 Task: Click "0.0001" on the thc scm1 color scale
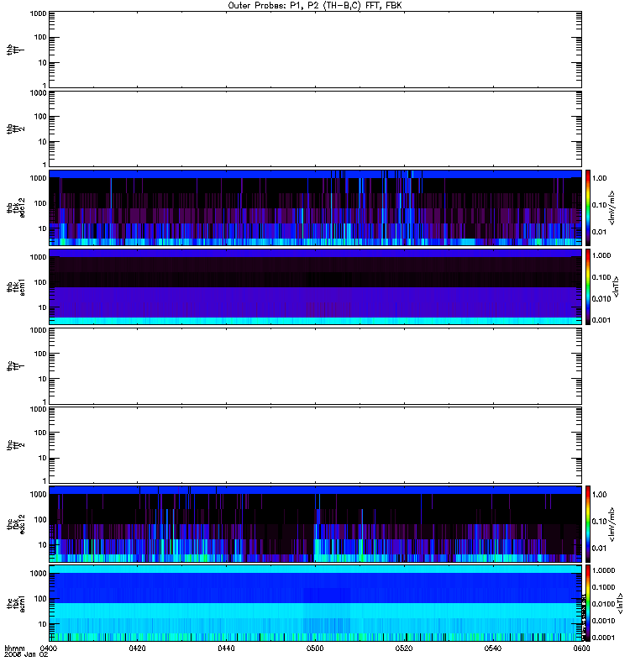(603, 638)
